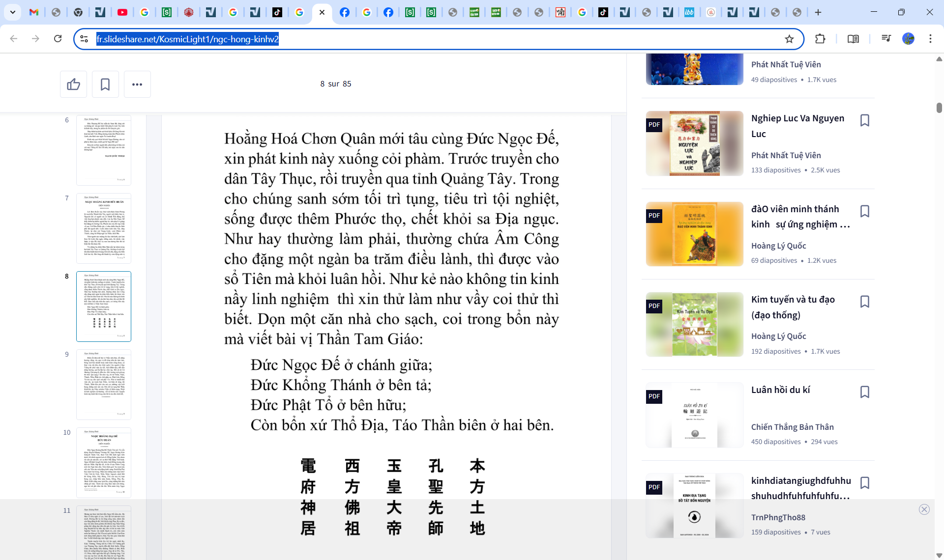Open Chrome three-dot menu
944x560 pixels.
pyautogui.click(x=930, y=39)
